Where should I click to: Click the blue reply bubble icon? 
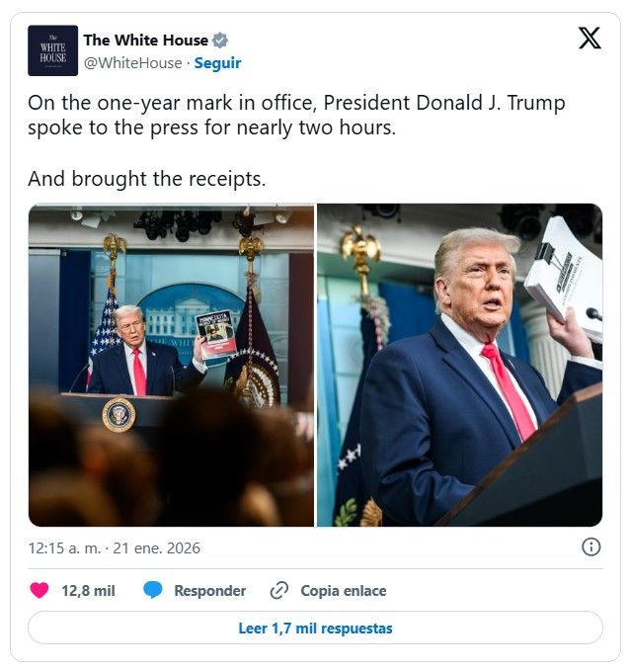pyautogui.click(x=152, y=591)
